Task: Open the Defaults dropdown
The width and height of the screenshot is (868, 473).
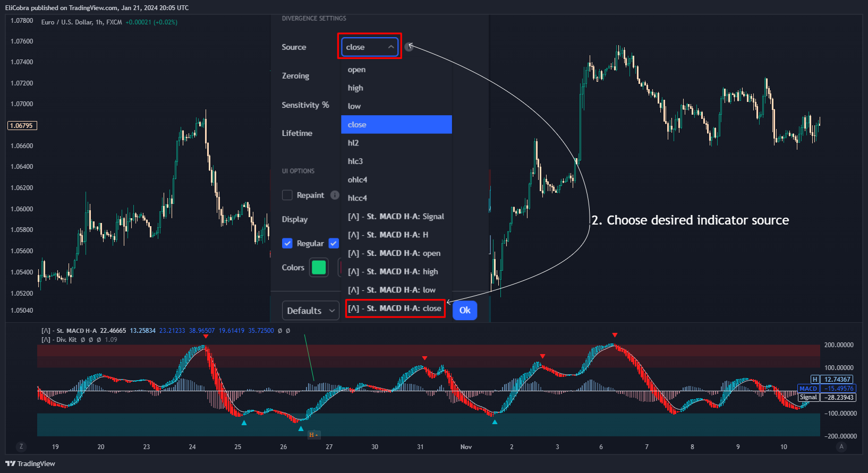Action: pyautogui.click(x=311, y=311)
